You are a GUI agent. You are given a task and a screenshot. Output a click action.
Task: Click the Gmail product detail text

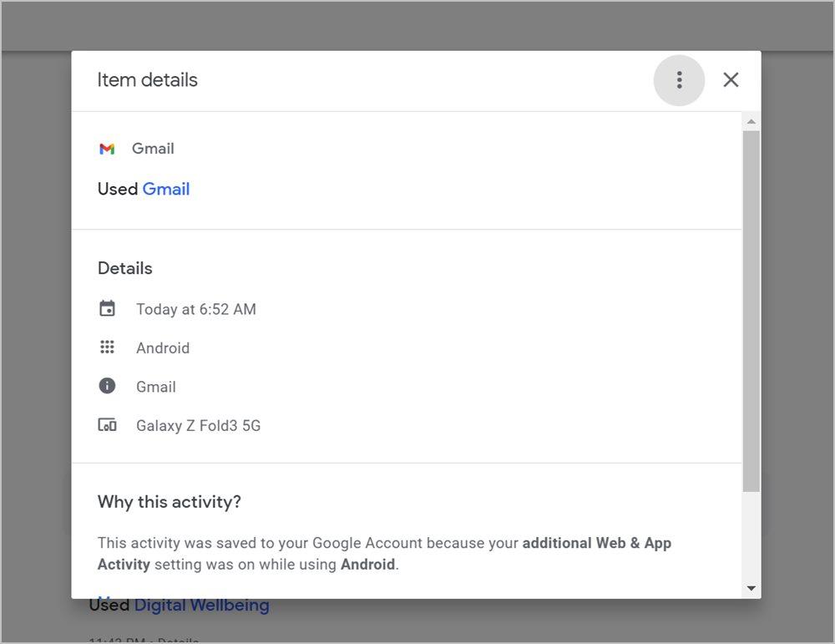[156, 387]
